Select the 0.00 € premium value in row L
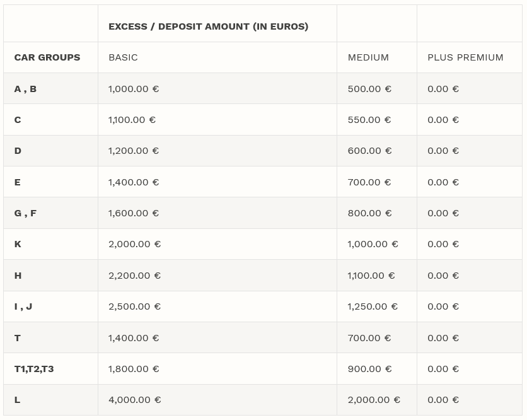Viewport: 527px width, 420px height. click(443, 400)
